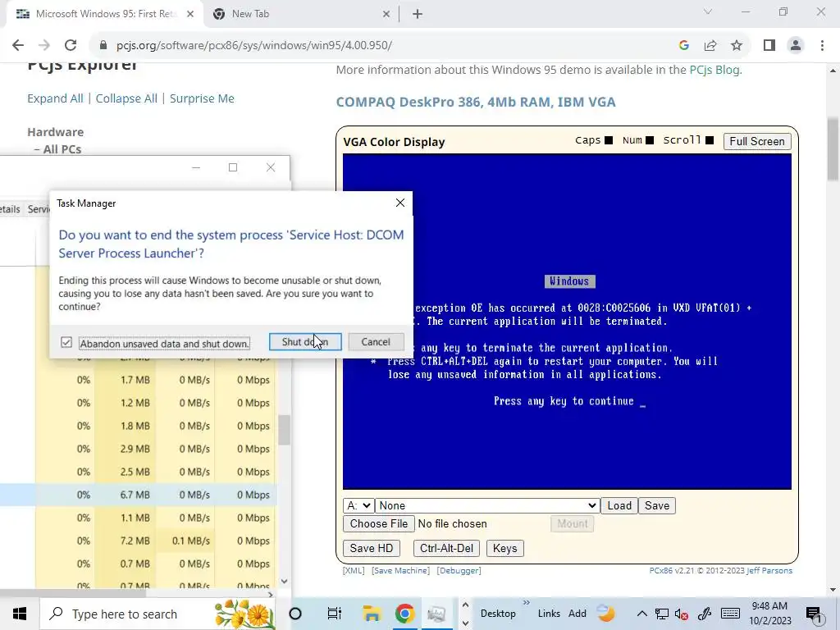Close the Microsoft Windows 95 tab
This screenshot has height=630, width=840.
[190, 14]
